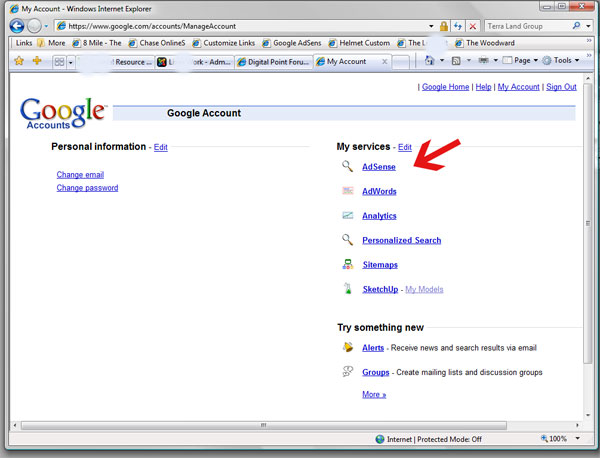Switch to the Digital Point Foru... tab
Screen dimensions: 600x458
pos(273,62)
